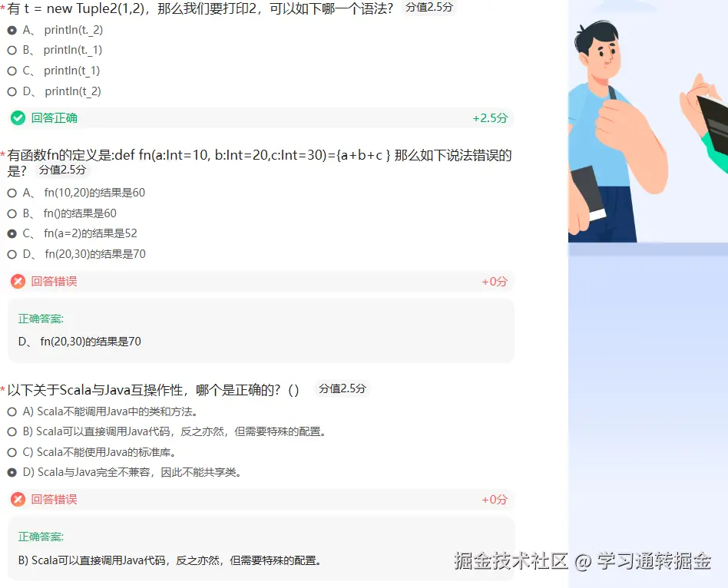The width and height of the screenshot is (728, 588).
Task: Click the red wrong-answer icon for the fn question
Action: click(18, 281)
